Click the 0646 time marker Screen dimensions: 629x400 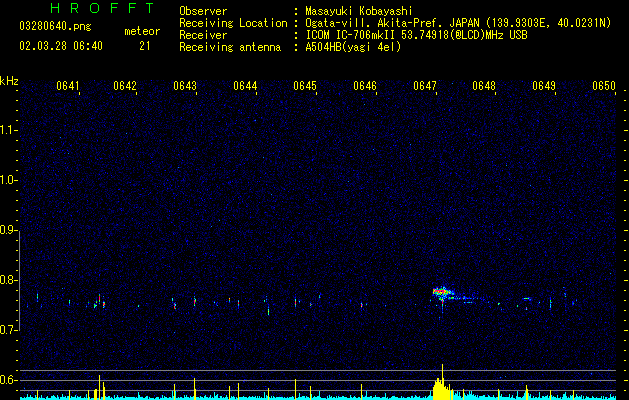pyautogui.click(x=365, y=86)
